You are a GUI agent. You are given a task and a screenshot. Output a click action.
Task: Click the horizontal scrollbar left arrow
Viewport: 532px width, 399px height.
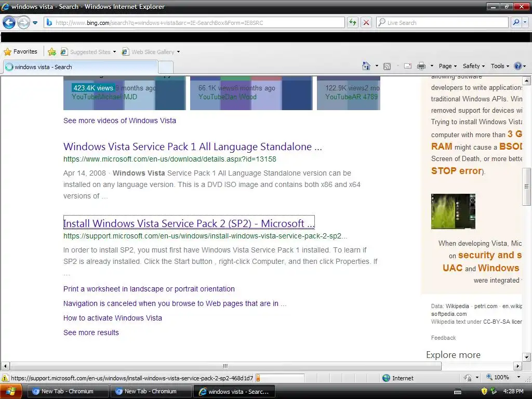5,366
